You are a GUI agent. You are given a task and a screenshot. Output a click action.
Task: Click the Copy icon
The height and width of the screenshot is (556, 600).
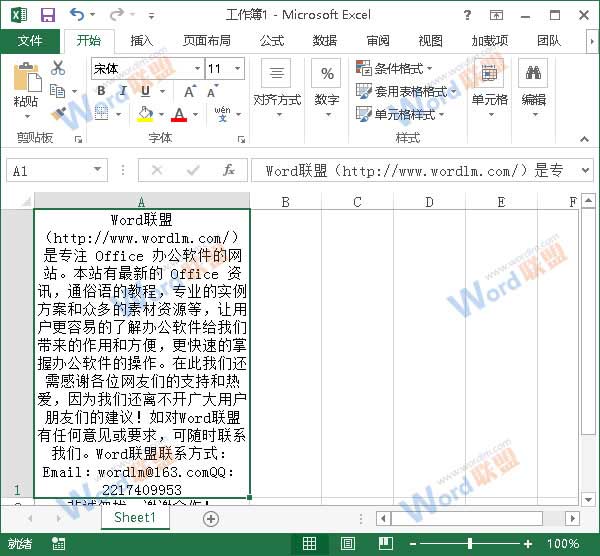(x=58, y=91)
